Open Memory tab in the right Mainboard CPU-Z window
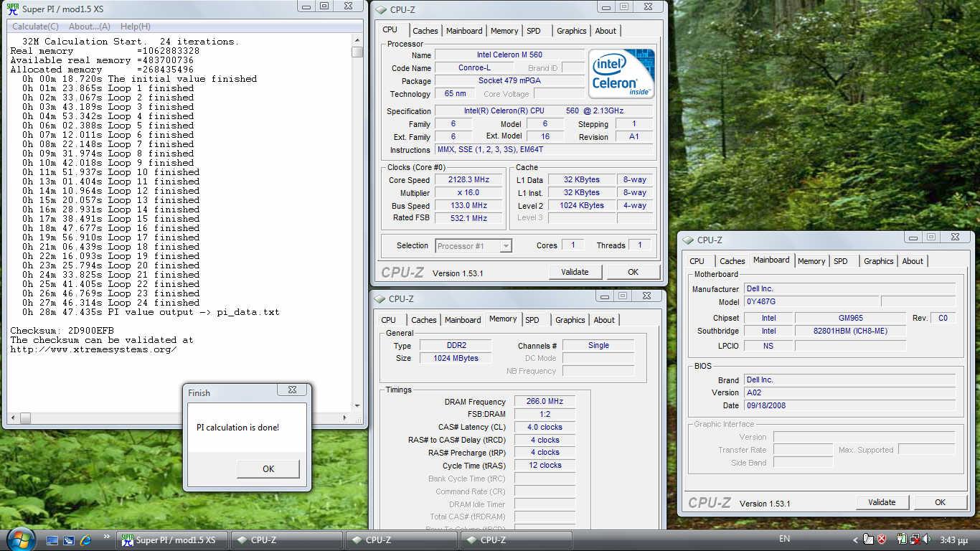This screenshot has width=980, height=551. pos(811,261)
